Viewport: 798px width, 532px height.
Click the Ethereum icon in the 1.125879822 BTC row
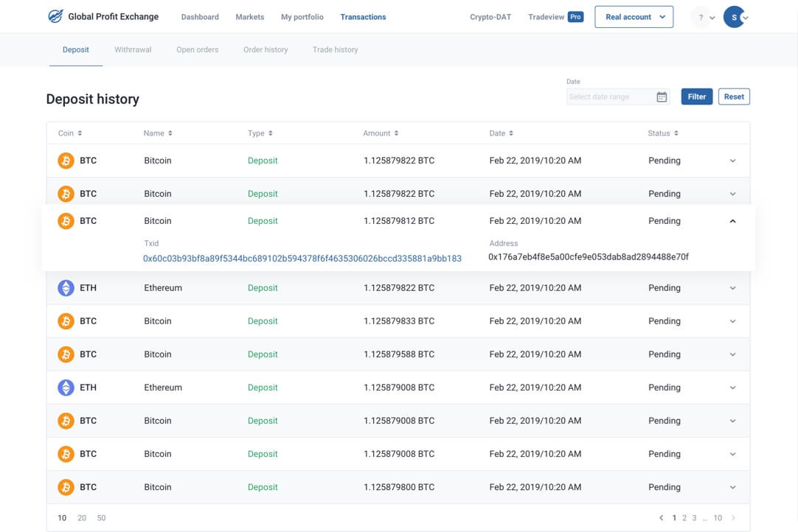click(66, 288)
